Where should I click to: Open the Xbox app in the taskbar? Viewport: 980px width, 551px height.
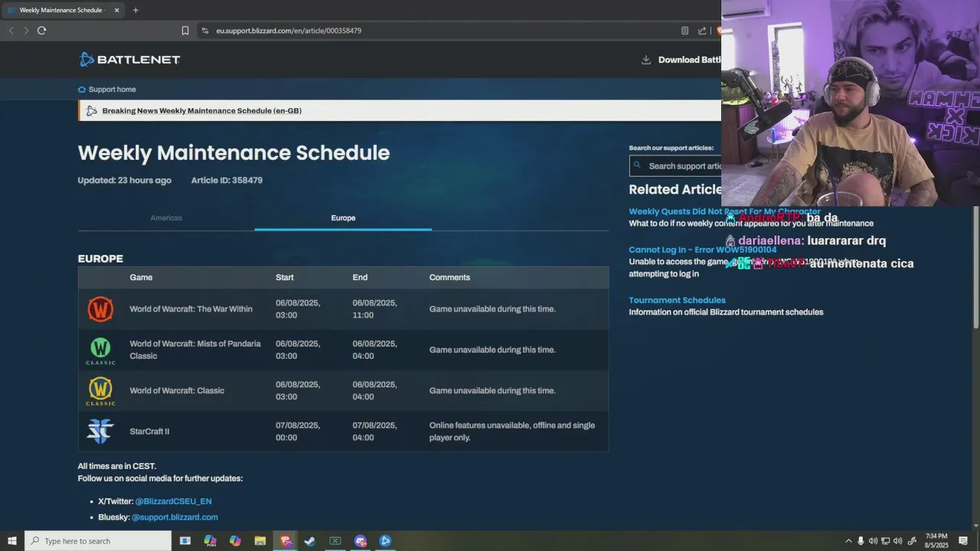(x=335, y=541)
